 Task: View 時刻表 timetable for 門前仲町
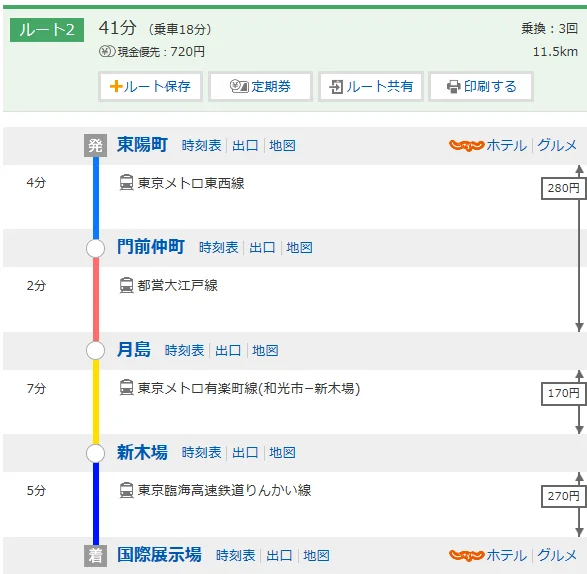[x=219, y=247]
